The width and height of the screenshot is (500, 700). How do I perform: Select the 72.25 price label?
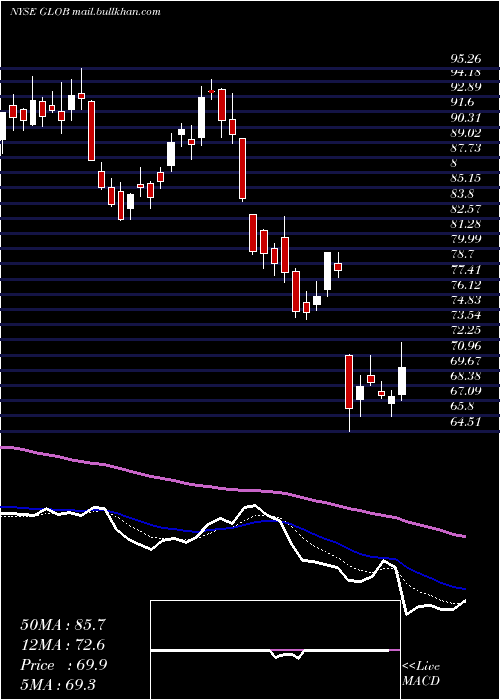pos(466,330)
